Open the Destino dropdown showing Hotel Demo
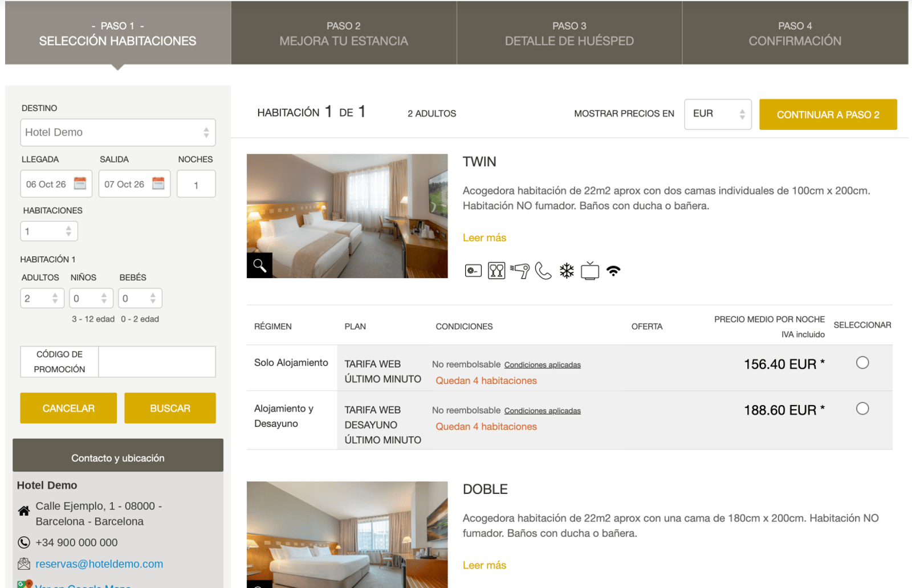 click(x=118, y=132)
